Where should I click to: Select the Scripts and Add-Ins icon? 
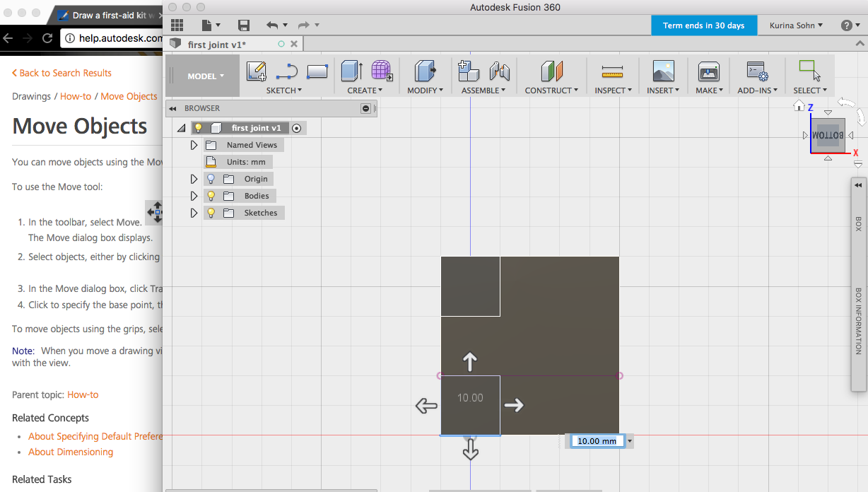coord(758,71)
